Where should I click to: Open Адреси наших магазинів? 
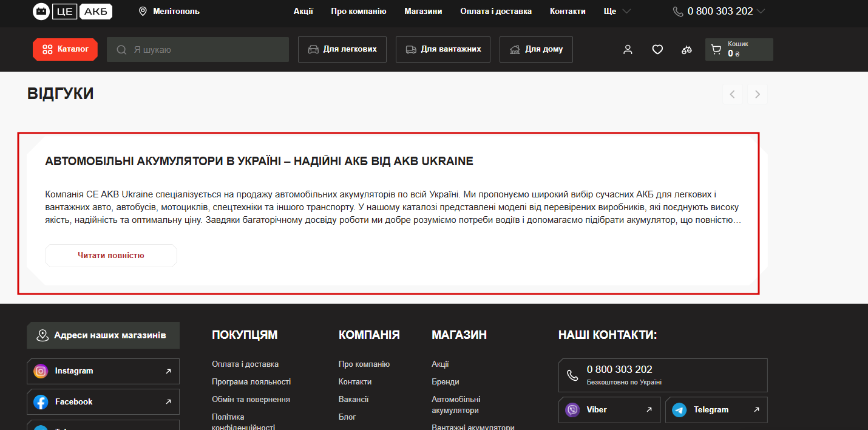(x=103, y=335)
